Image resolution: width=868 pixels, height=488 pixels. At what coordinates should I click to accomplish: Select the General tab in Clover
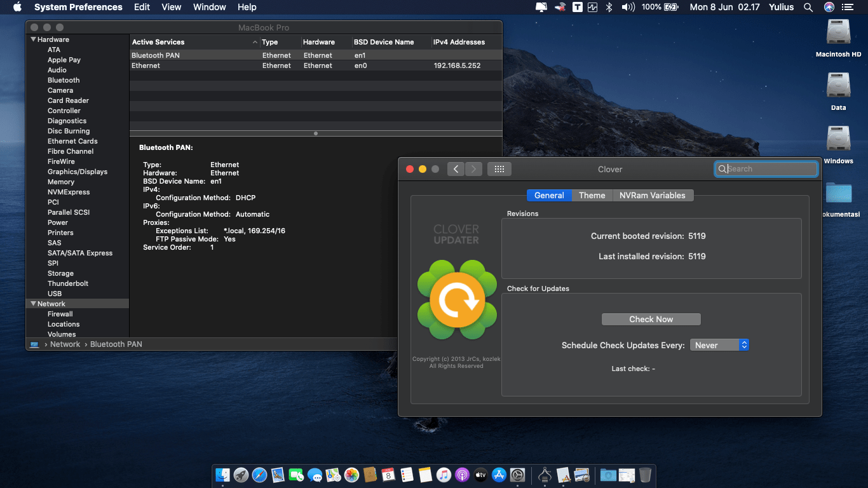coord(549,195)
